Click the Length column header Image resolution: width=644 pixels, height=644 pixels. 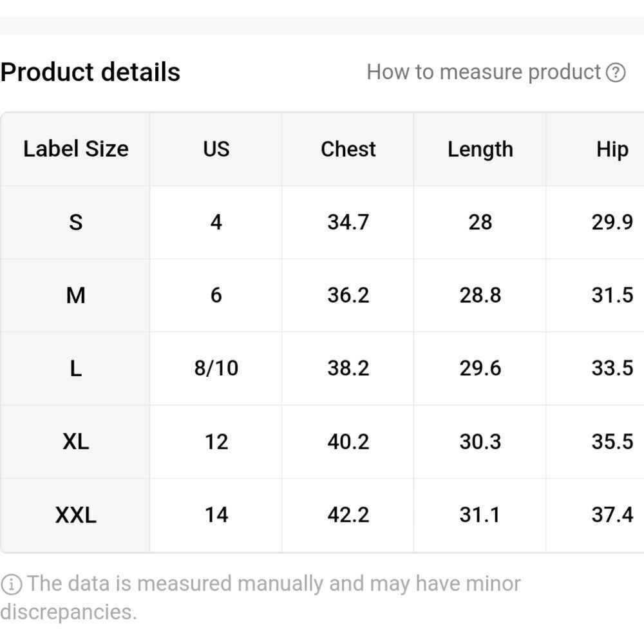point(480,149)
